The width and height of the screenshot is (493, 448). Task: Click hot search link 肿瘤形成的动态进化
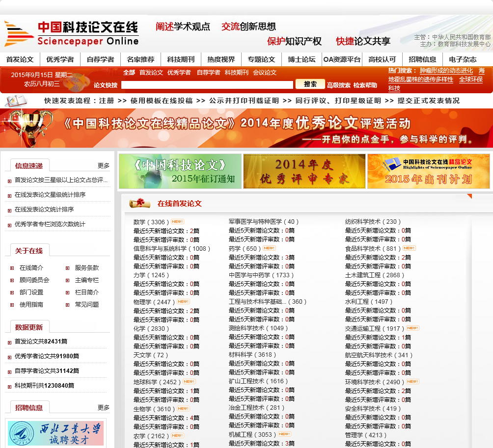pyautogui.click(x=446, y=71)
